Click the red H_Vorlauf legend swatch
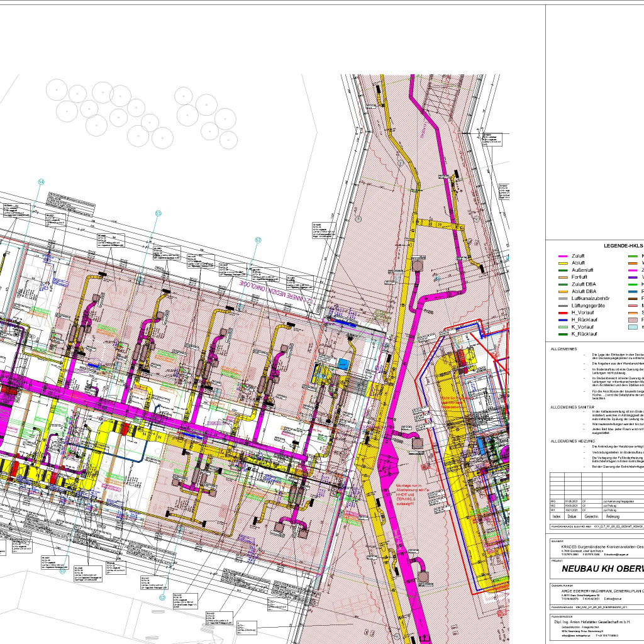The image size is (644, 644). [563, 312]
